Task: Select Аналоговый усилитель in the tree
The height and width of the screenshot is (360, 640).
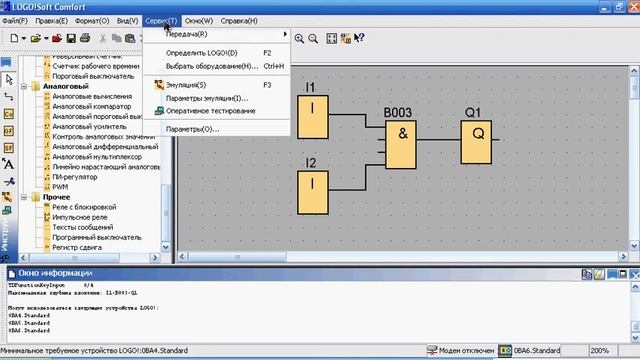Action: (x=89, y=127)
